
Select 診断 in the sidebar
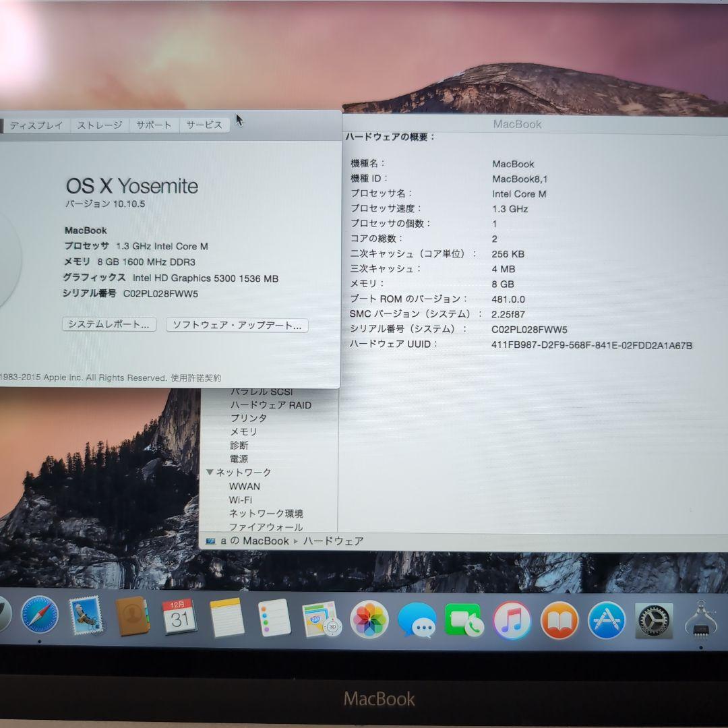[239, 446]
